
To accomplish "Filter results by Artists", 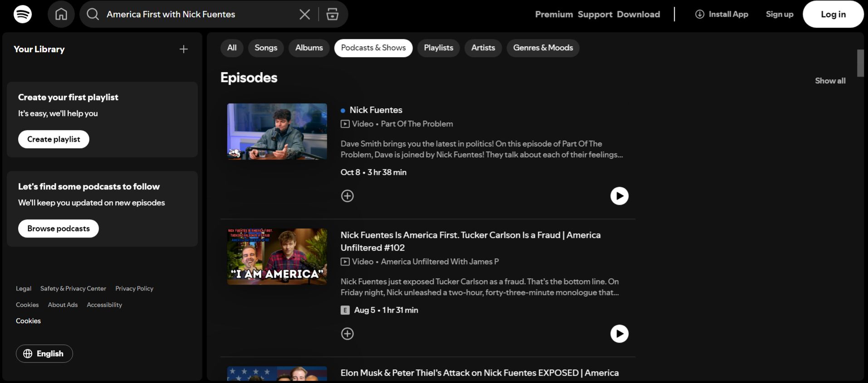I will 483,48.
